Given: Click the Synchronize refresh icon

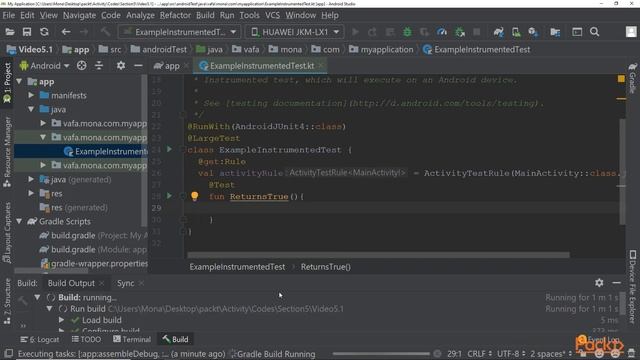Looking at the screenshot, I should [44, 32].
